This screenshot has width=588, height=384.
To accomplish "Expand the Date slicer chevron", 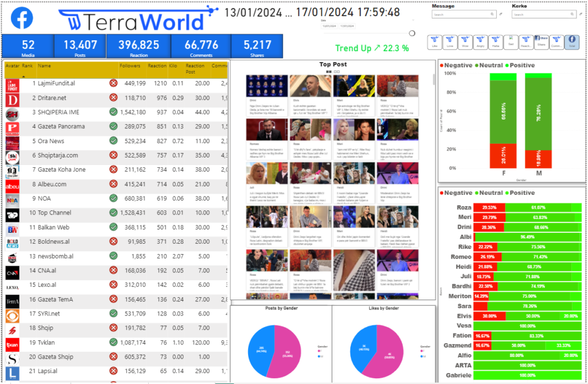I will tap(413, 20).
